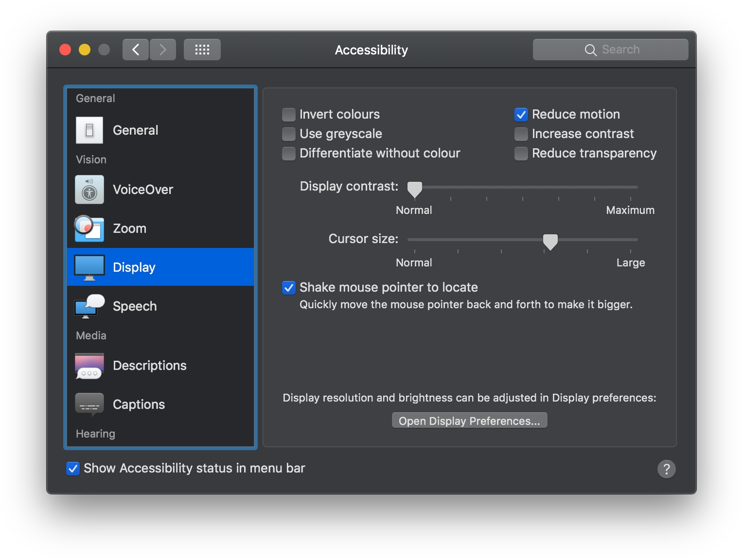743x560 pixels.
Task: Click the Display monitor icon
Action: point(89,267)
